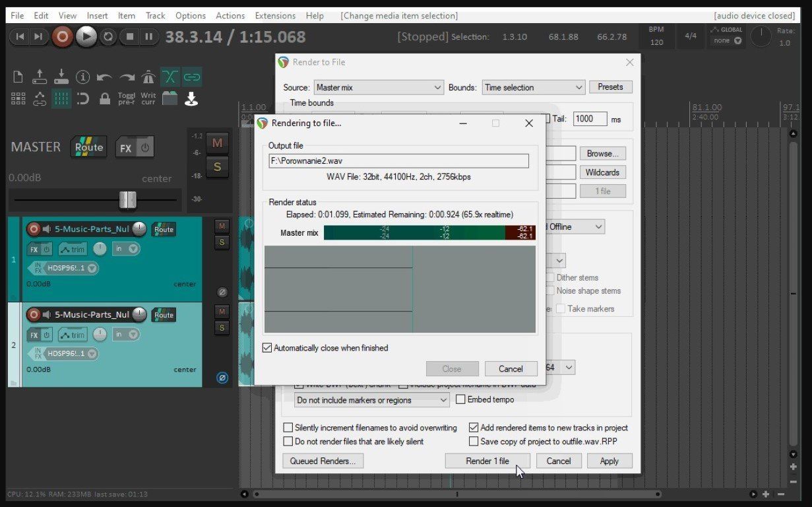Viewport: 812px width, 507px height.
Task: Click the 'Writ curr' toolbar button
Action: coord(148,99)
